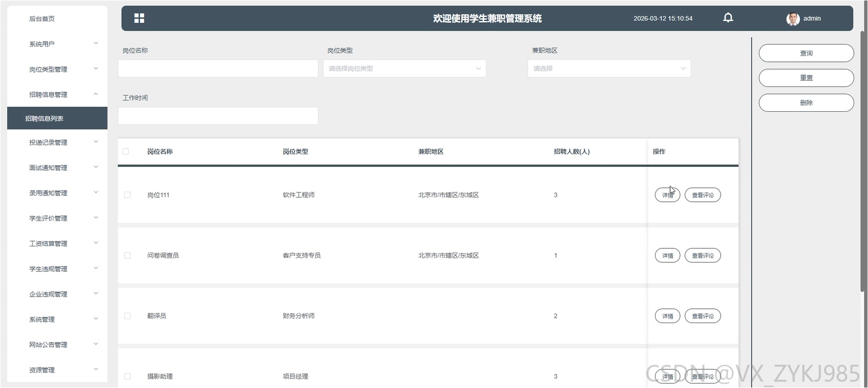Check the 翻译员 row checkbox
The height and width of the screenshot is (388, 868).
[127, 316]
